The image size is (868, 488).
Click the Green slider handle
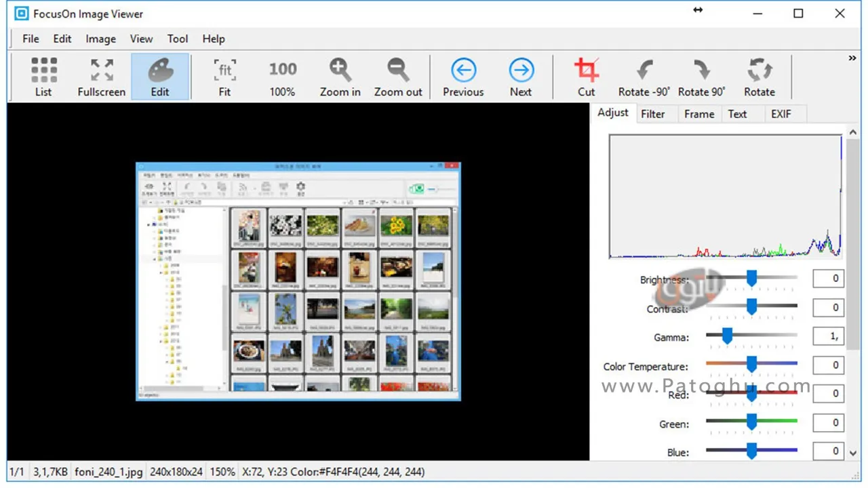tap(751, 423)
